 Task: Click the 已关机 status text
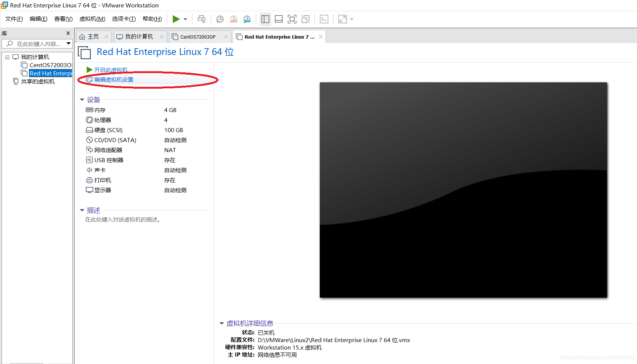pos(266,333)
